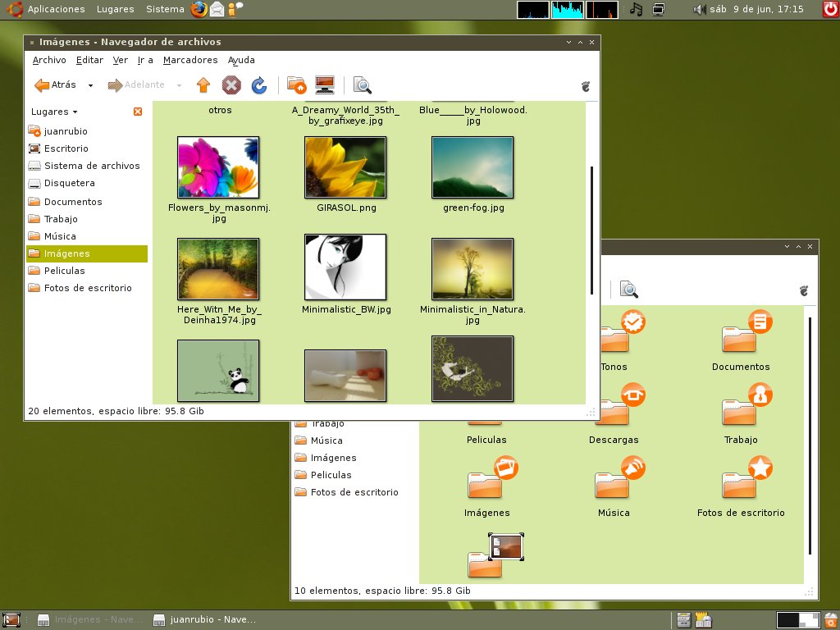Click the vertical scrollbar in the Imágenes window

tap(592, 231)
